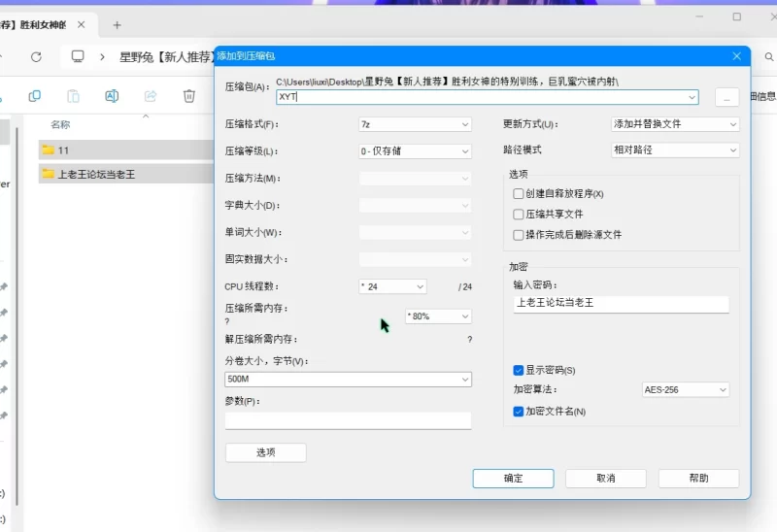Click the 固实数据大小 disabled dropdown

coord(415,259)
